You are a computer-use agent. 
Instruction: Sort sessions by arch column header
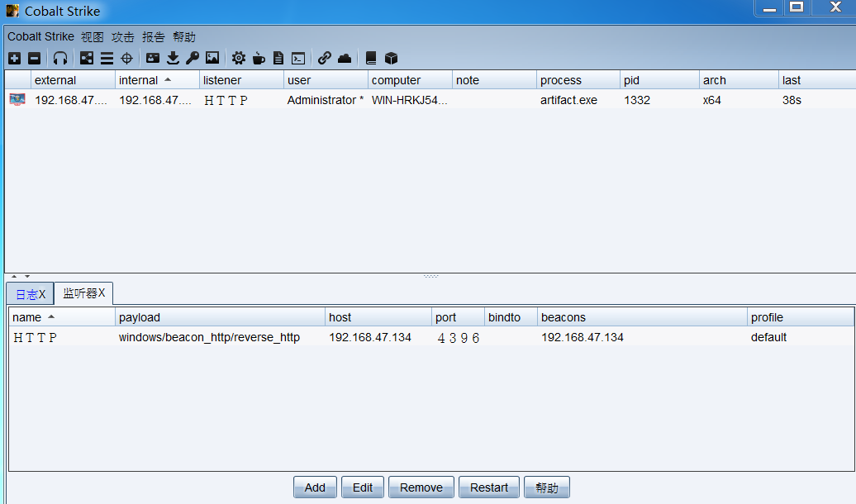pyautogui.click(x=739, y=80)
